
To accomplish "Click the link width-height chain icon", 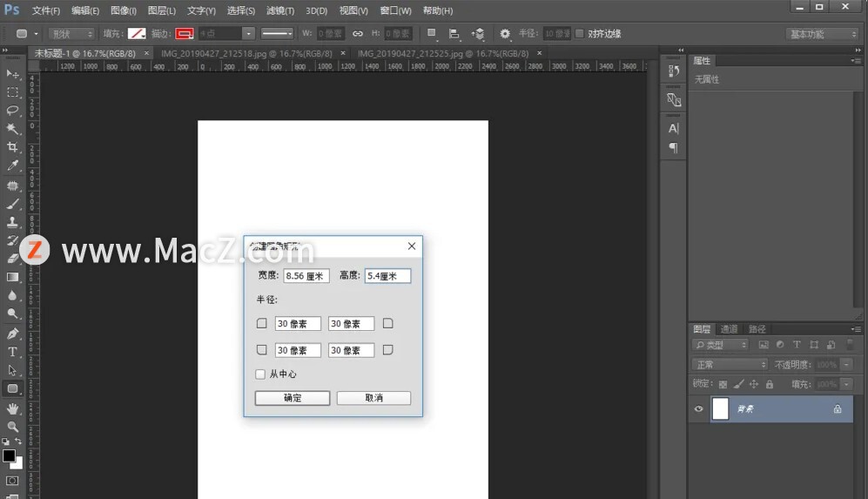I will 357,34.
